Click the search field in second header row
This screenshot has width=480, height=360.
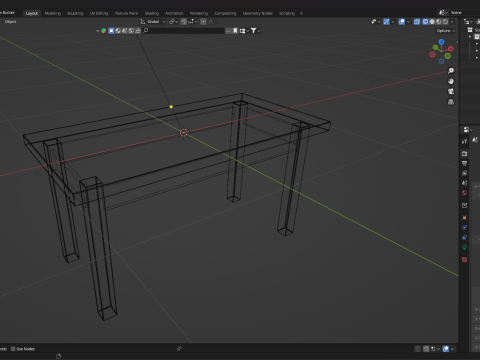(183, 31)
